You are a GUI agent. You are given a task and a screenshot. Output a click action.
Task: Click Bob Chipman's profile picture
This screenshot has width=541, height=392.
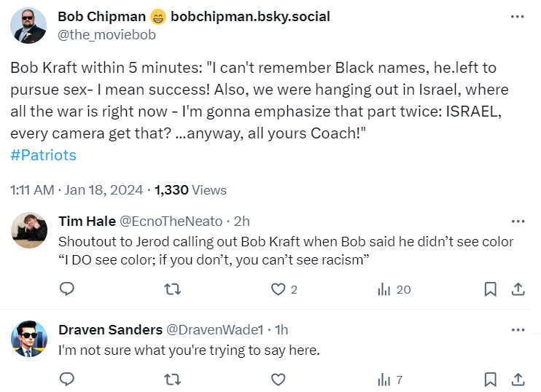[x=29, y=26]
